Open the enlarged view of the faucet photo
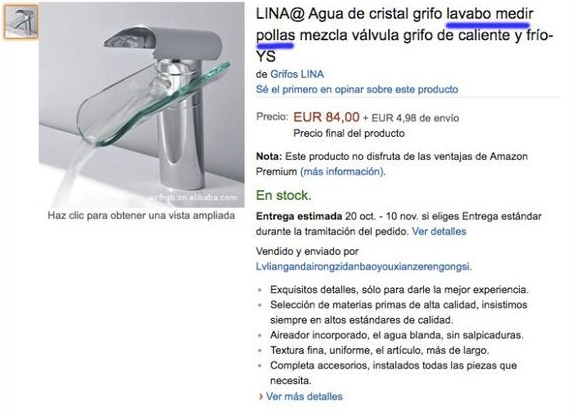The height and width of the screenshot is (414, 575). 142,105
